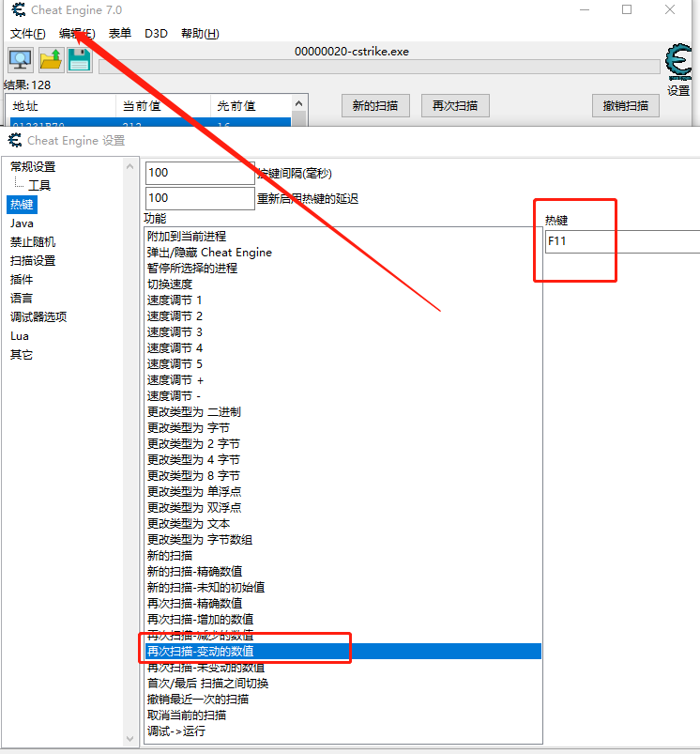The image size is (700, 754).
Task: Select 弹出/隐藏 Cheat Engine function
Action: (x=209, y=253)
